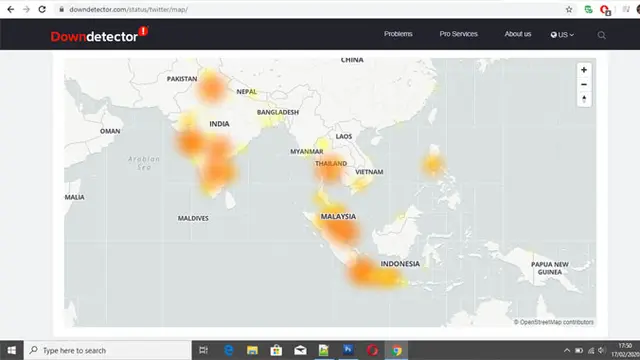Click the INDIA label on the map
The width and height of the screenshot is (640, 360).
(219, 124)
